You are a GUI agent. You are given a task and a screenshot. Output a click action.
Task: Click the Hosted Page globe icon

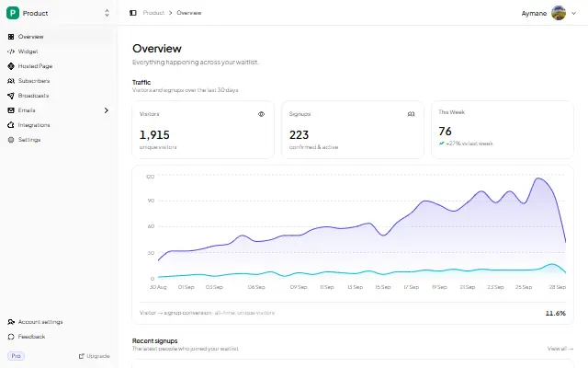click(x=11, y=66)
